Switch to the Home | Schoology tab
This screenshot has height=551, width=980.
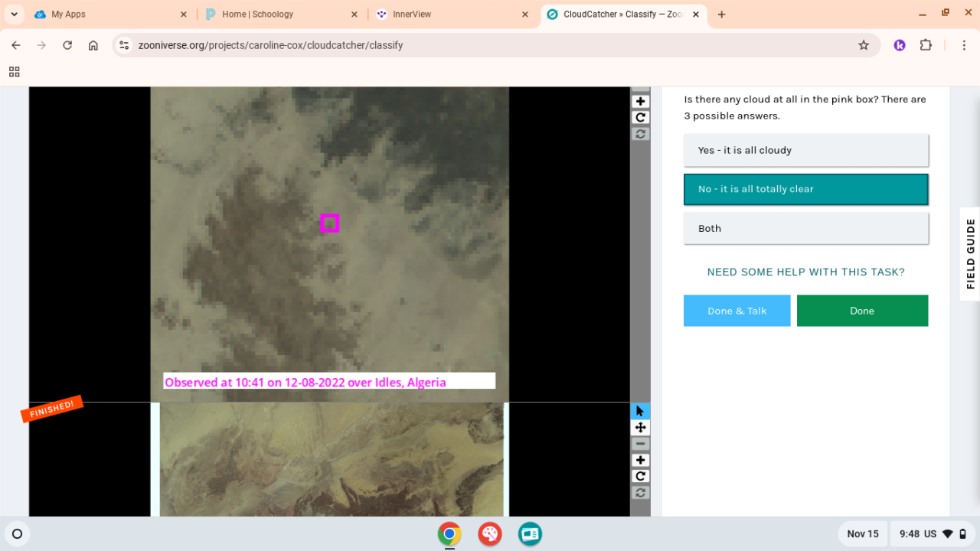coord(279,15)
